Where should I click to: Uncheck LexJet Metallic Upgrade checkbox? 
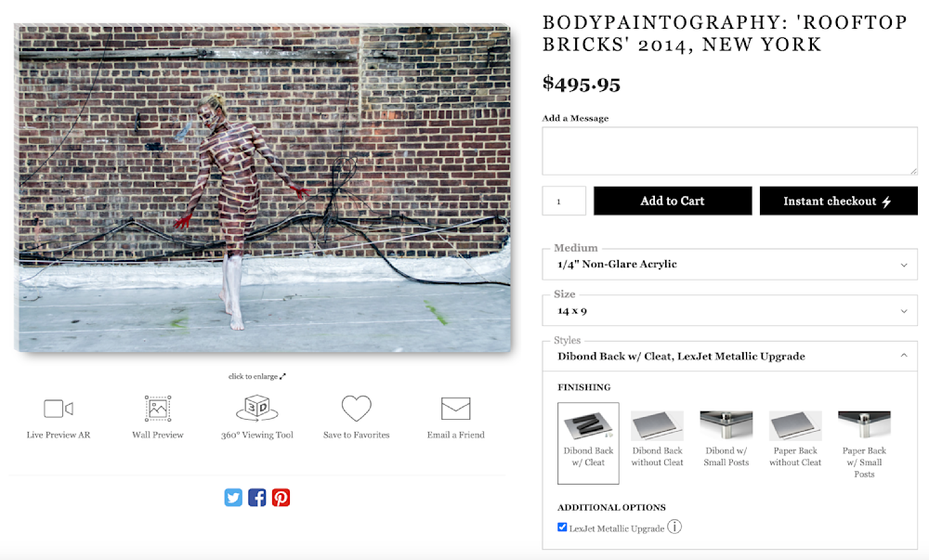pos(562,527)
